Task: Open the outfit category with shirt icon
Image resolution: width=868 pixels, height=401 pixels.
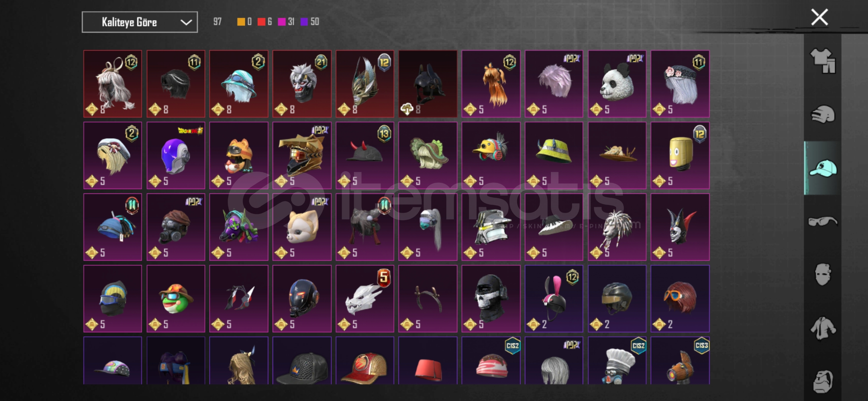Action: pos(823,61)
